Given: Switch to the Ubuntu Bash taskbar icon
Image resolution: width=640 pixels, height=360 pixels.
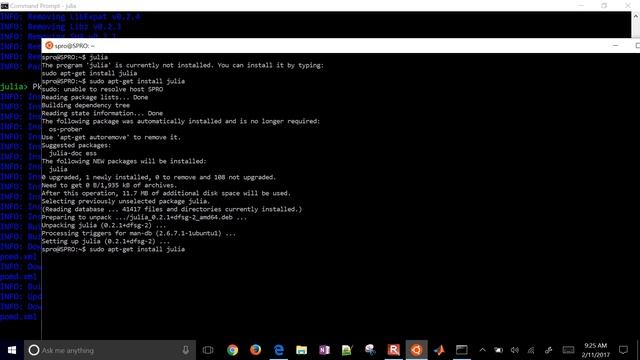Looking at the screenshot, I should [416, 350].
